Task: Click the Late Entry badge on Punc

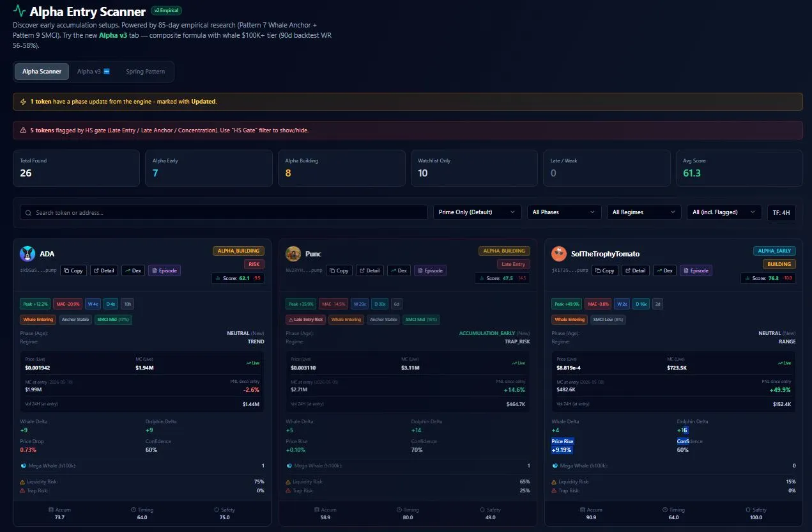Action: click(514, 264)
